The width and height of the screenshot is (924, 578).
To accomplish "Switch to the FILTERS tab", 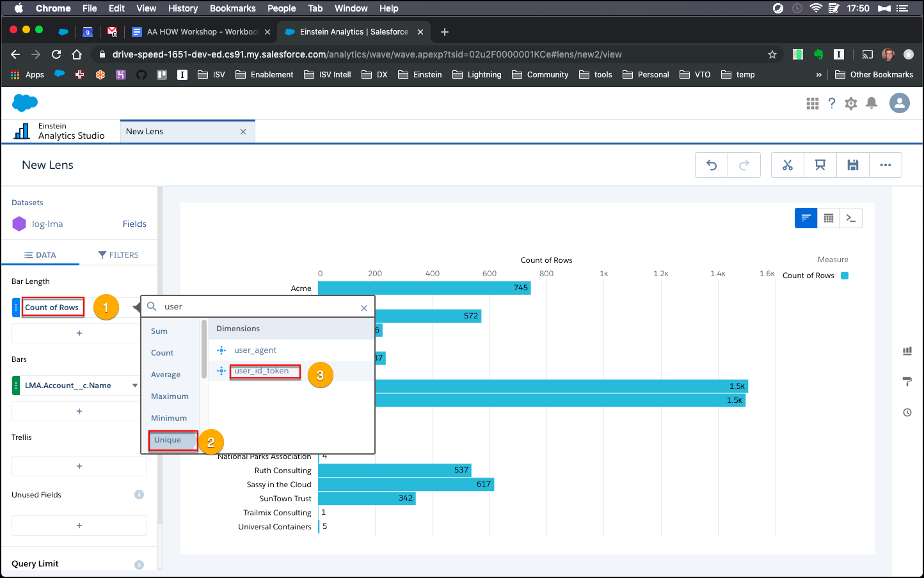I will pyautogui.click(x=118, y=254).
